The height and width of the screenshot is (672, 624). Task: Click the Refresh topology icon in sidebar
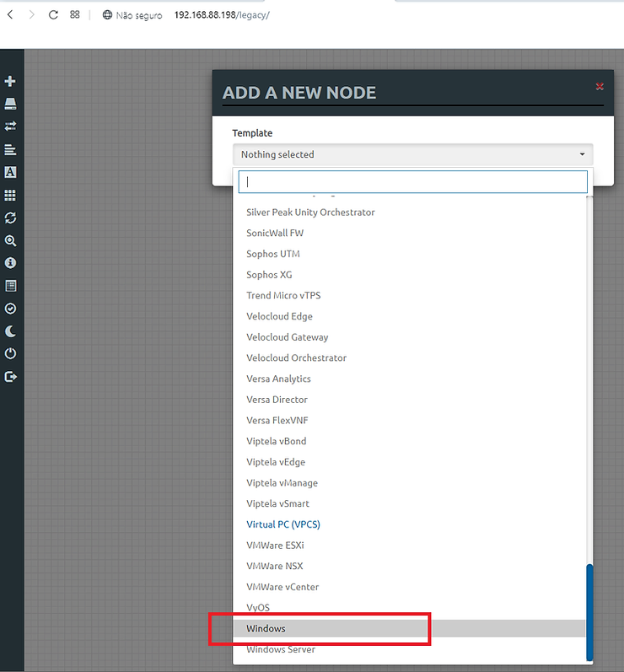(10, 218)
